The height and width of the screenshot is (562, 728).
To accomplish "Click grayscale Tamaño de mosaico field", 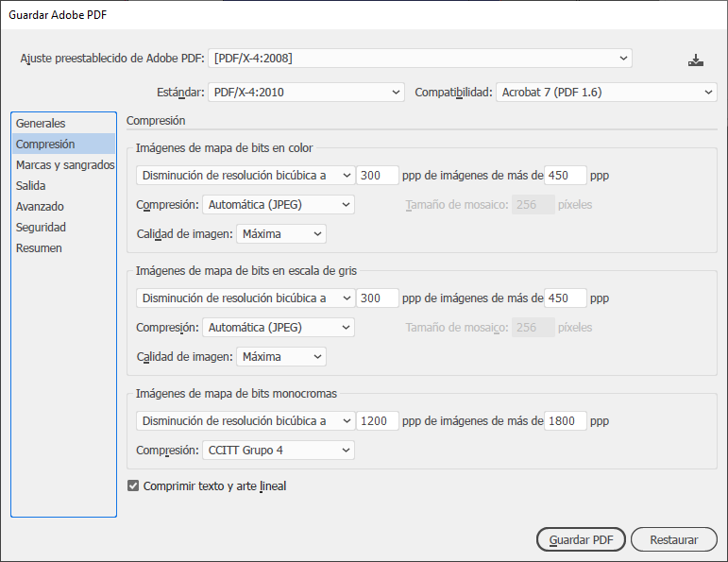I will tap(533, 327).
